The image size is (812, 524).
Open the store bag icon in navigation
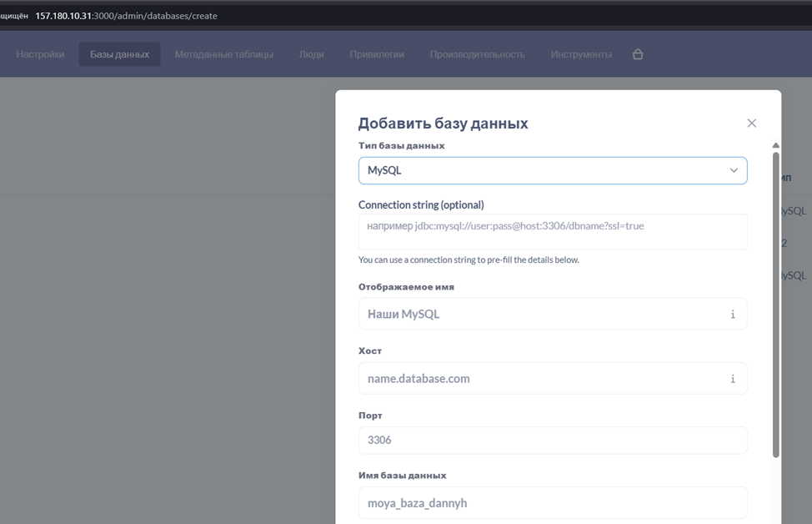(x=638, y=54)
